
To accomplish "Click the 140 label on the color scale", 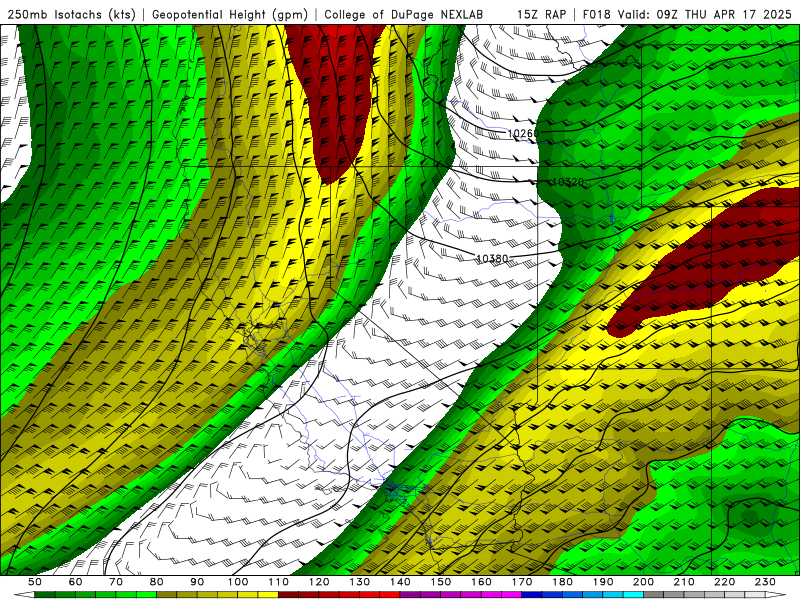I will [401, 582].
